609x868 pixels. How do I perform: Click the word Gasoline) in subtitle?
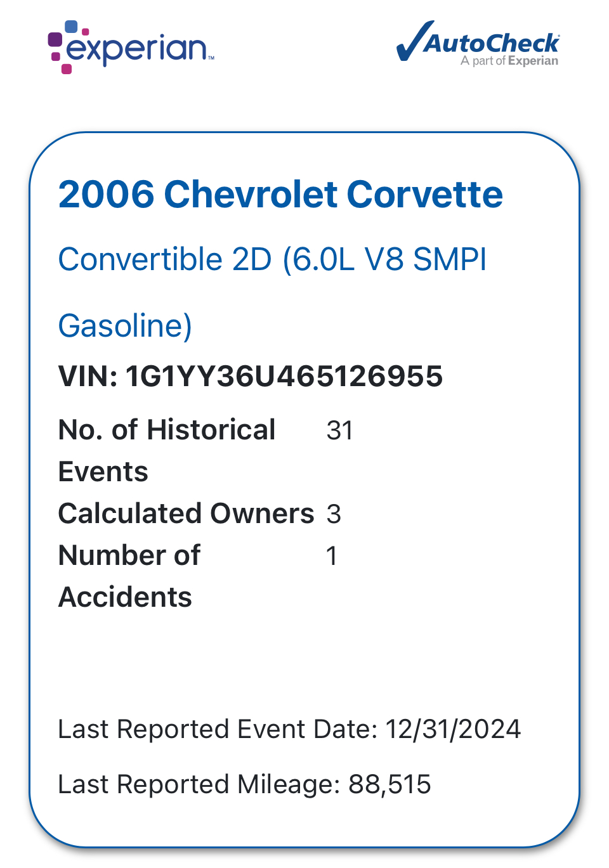(125, 326)
